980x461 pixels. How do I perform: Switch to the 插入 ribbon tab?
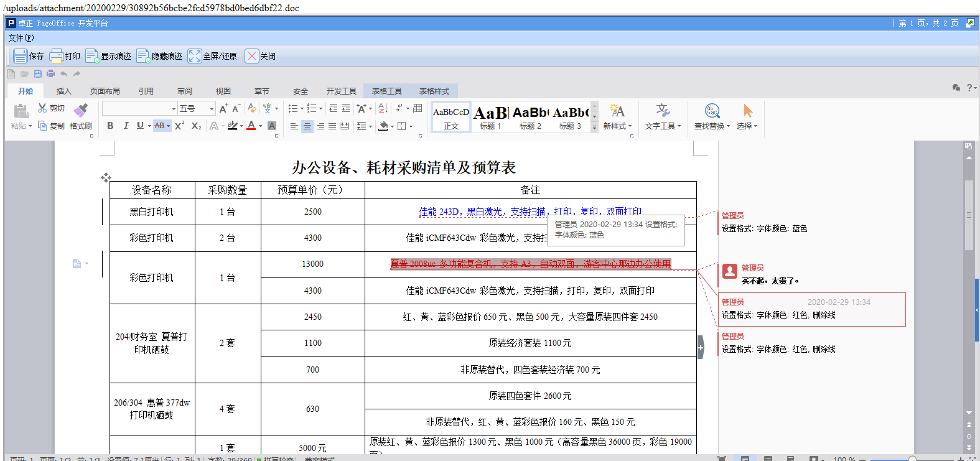(x=64, y=91)
